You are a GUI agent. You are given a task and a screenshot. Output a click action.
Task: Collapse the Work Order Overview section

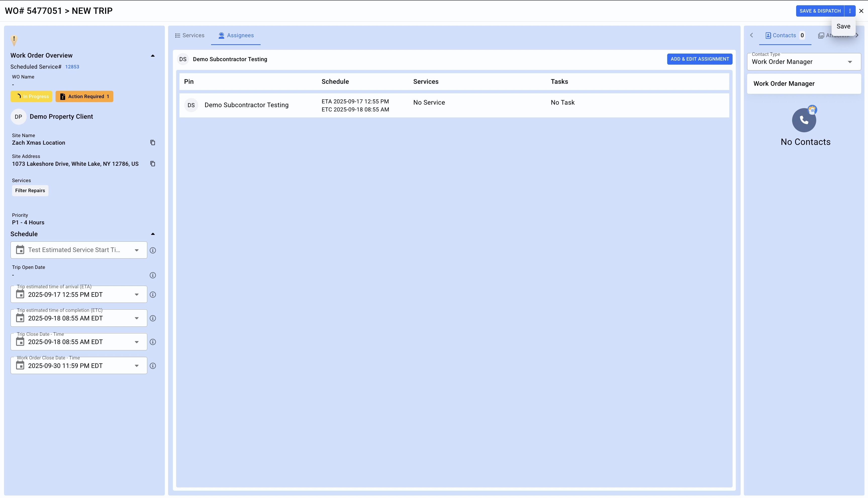[x=153, y=56]
